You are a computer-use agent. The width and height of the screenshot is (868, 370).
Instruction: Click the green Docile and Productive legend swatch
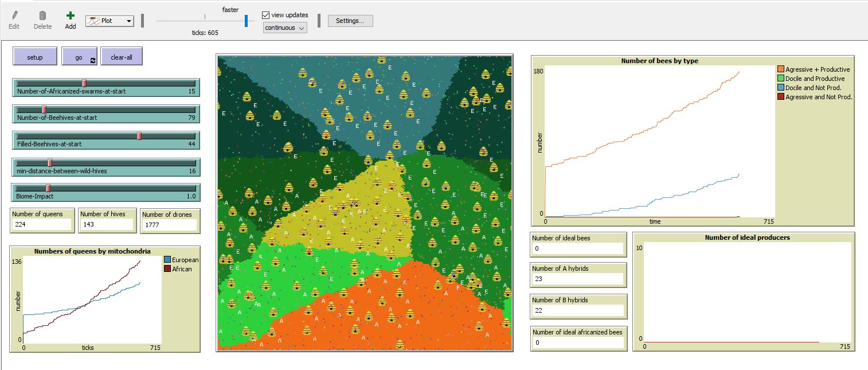pyautogui.click(x=780, y=79)
